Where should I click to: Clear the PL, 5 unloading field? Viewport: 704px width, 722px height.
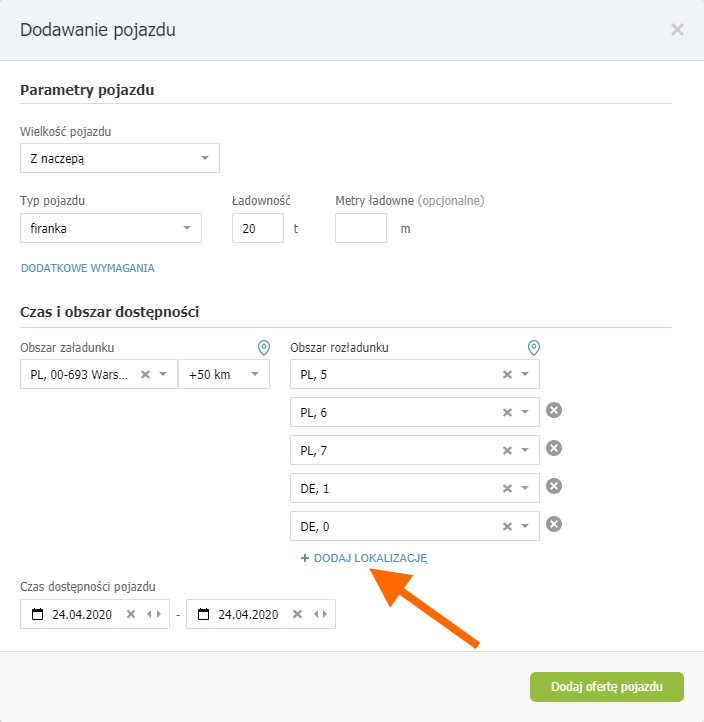tap(507, 374)
